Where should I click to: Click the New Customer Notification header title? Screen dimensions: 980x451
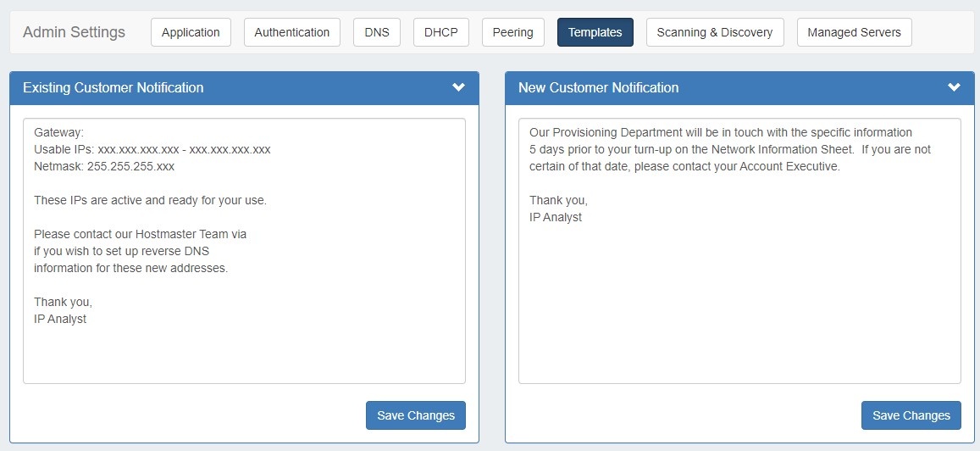pyautogui.click(x=598, y=87)
